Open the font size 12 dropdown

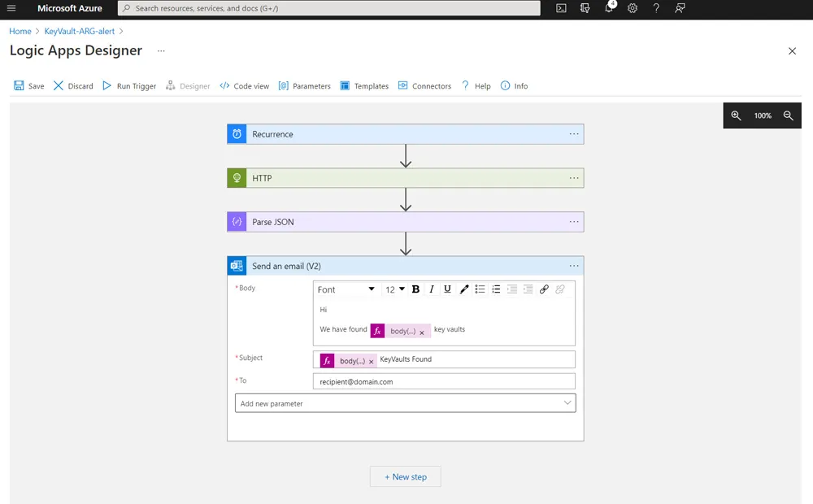click(x=395, y=289)
